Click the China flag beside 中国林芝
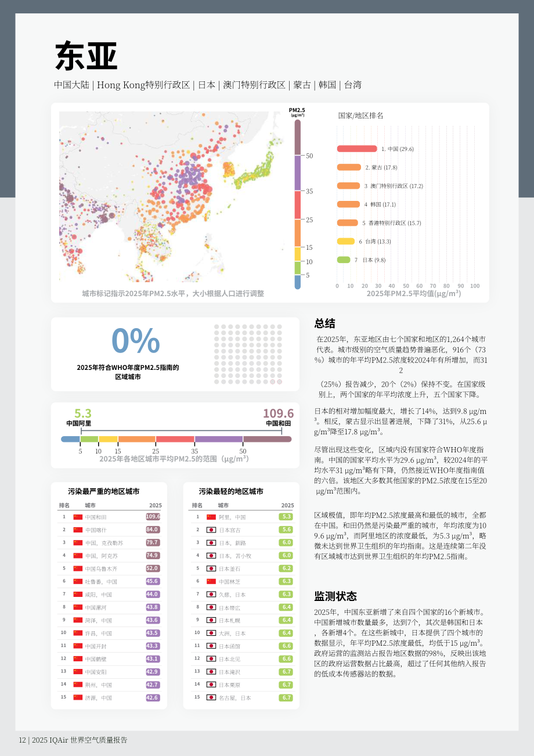 (x=211, y=581)
